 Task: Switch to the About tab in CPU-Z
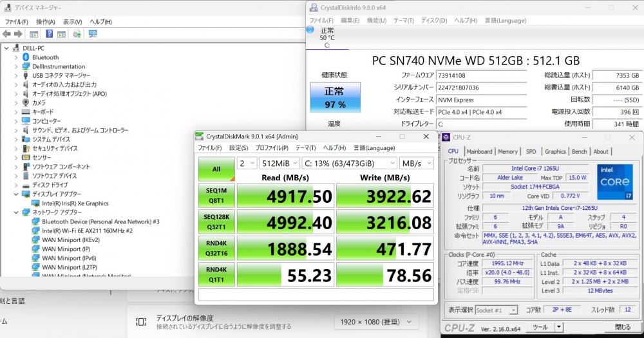coord(600,151)
